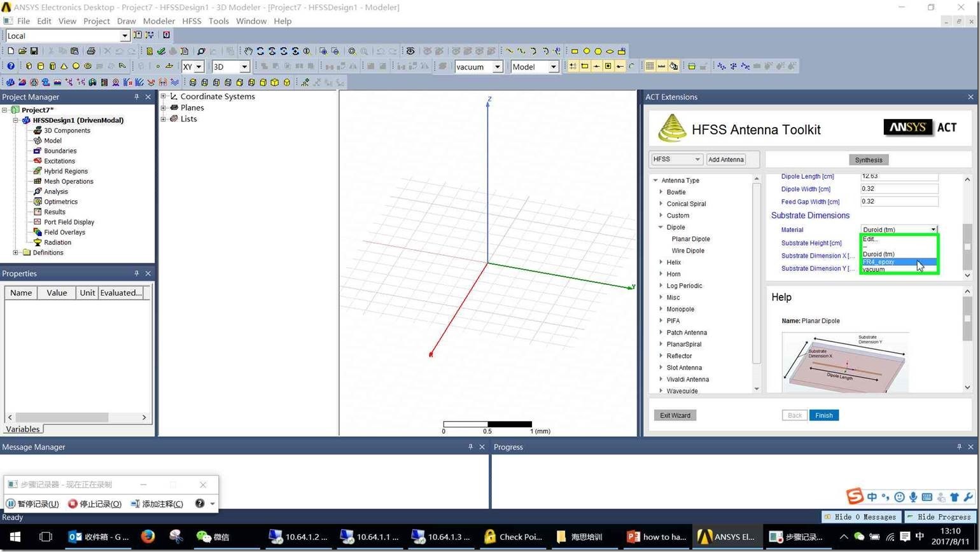The image size is (980, 552).
Task: Open the Windows Start menu
Action: (15, 537)
